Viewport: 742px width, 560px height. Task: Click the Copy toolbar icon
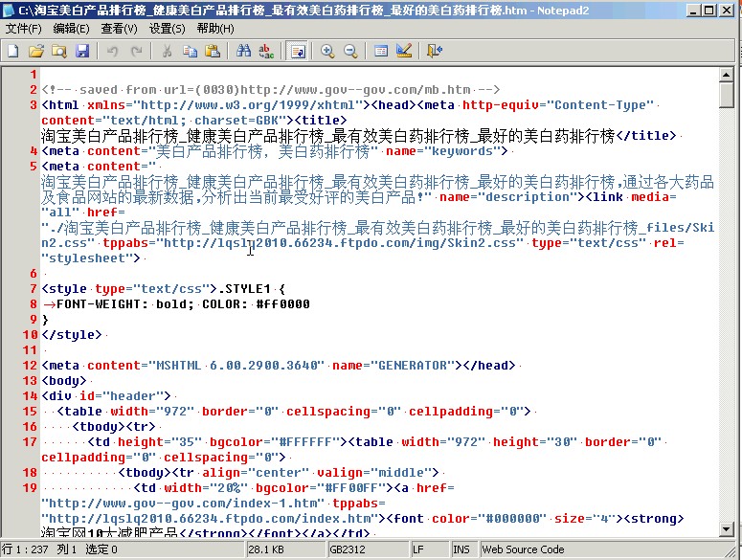coord(190,51)
